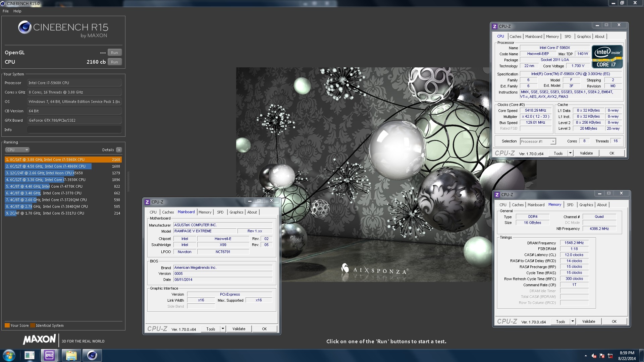644x362 pixels.
Task: Select the i7-5960X top ranking row
Action: click(63, 160)
